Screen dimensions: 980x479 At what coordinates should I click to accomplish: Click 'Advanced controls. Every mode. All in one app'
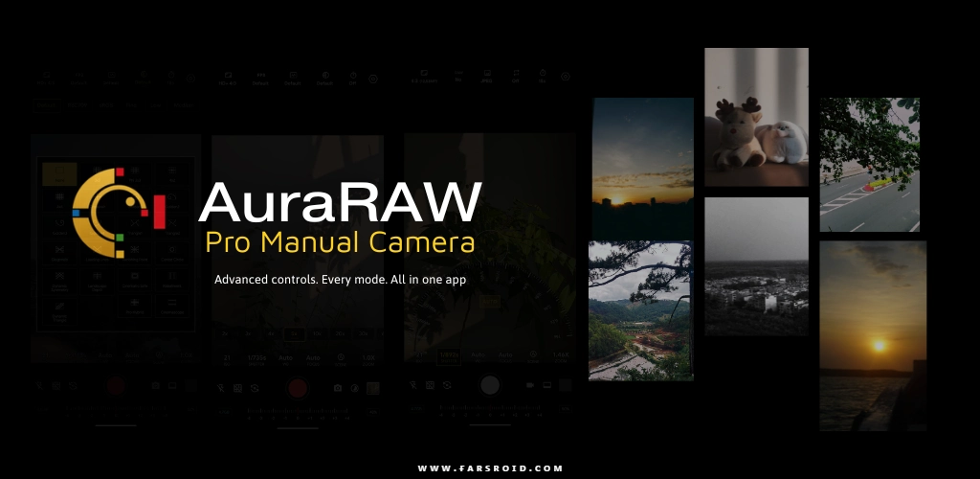340,280
